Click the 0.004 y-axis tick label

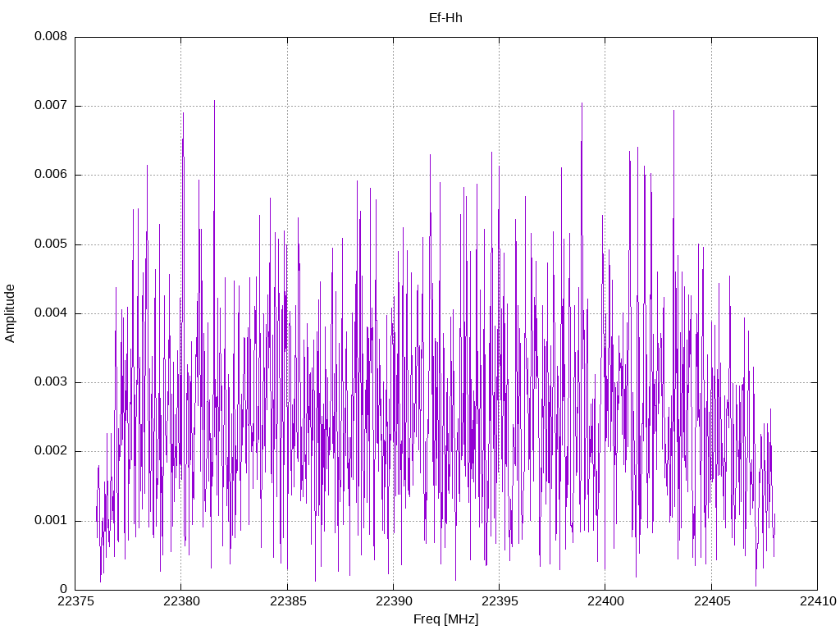coord(51,313)
